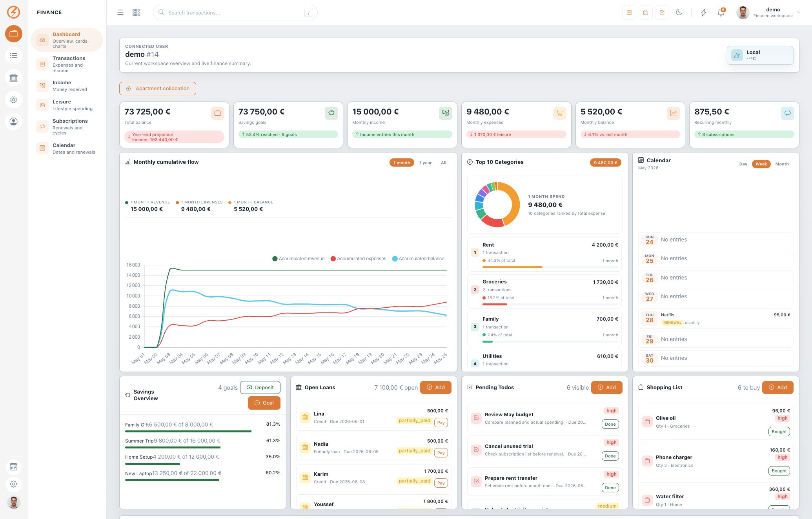Open Transactions in the sidebar
This screenshot has width=812, height=519.
click(67, 64)
